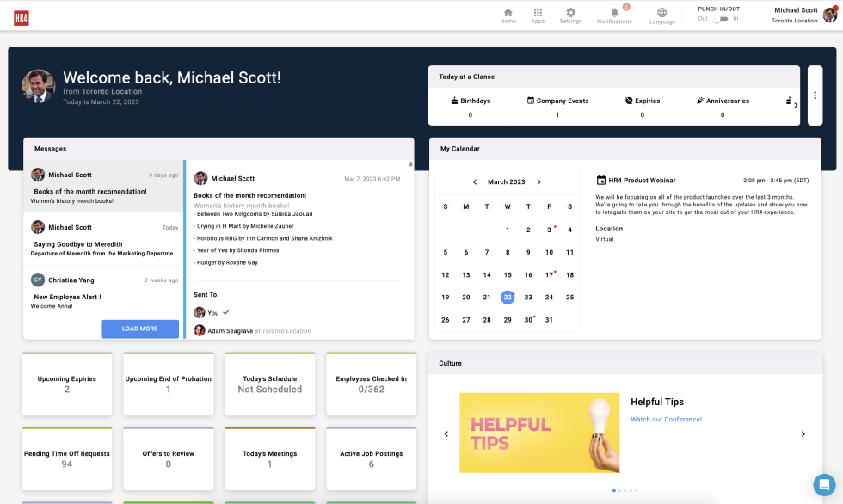Viewport: 843px width, 504px height.
Task: Open the Watch our Conference link
Action: point(666,420)
